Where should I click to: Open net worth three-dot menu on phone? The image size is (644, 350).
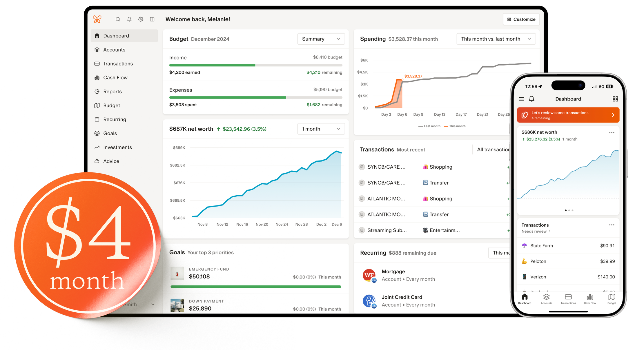pyautogui.click(x=612, y=133)
